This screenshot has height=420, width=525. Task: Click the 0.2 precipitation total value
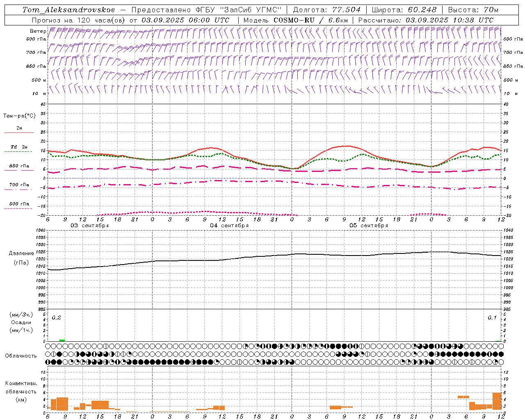56,317
